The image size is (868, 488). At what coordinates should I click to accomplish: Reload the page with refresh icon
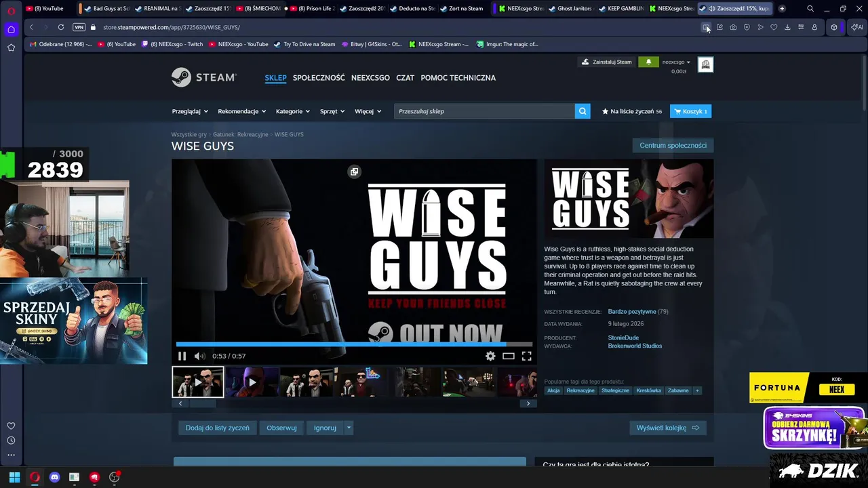(x=61, y=27)
